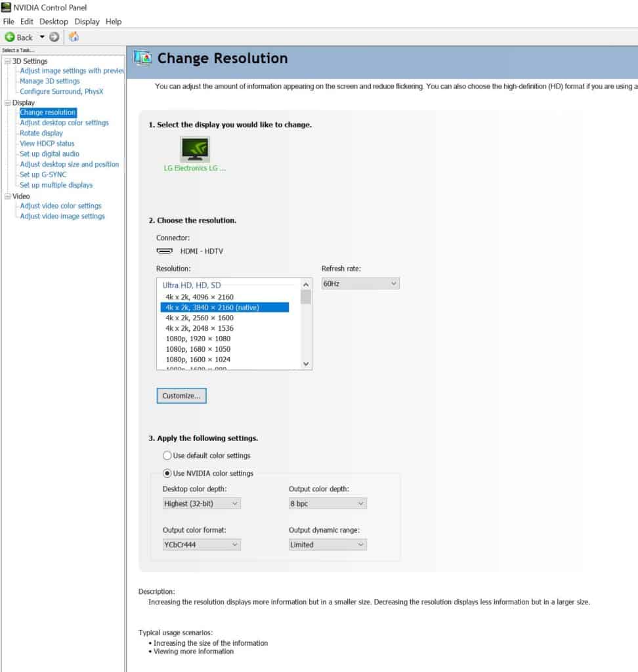The height and width of the screenshot is (672, 638).
Task: Click the Forward arrow icon in toolbar
Action: click(54, 37)
